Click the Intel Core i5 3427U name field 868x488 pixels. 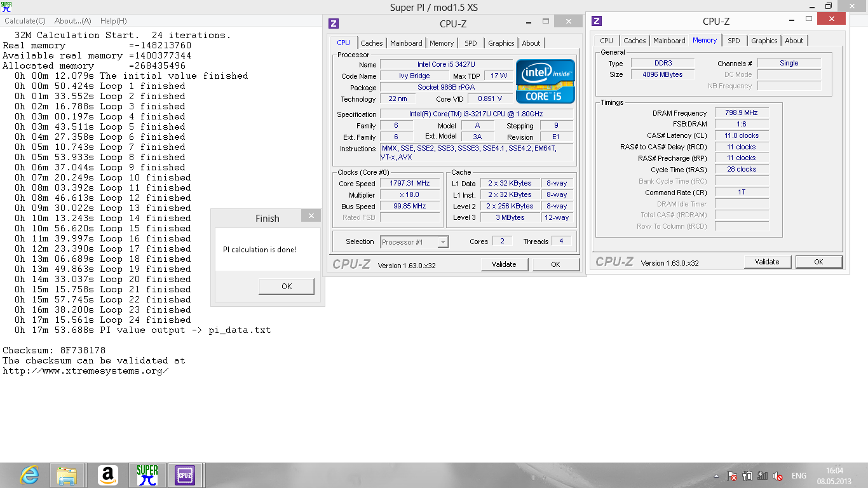pyautogui.click(x=446, y=65)
